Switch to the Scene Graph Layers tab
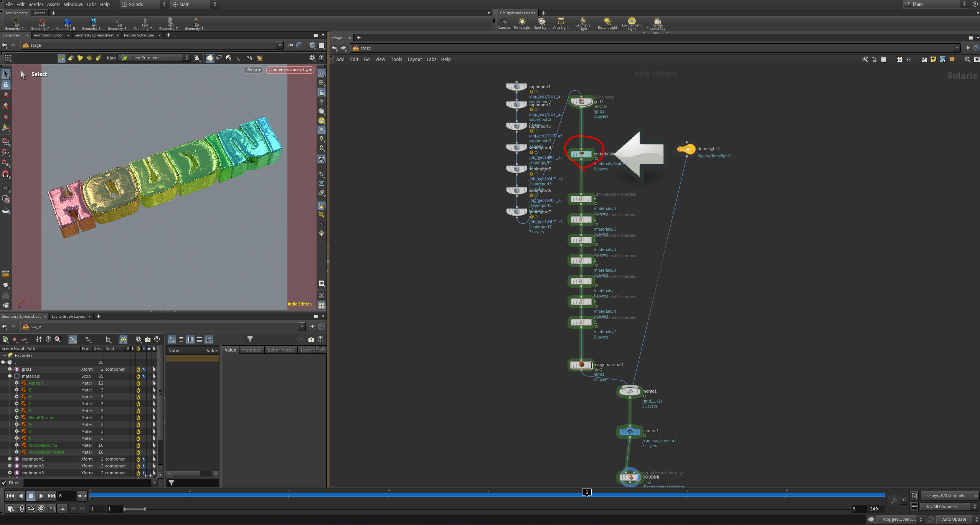The image size is (980, 525). (x=68, y=317)
